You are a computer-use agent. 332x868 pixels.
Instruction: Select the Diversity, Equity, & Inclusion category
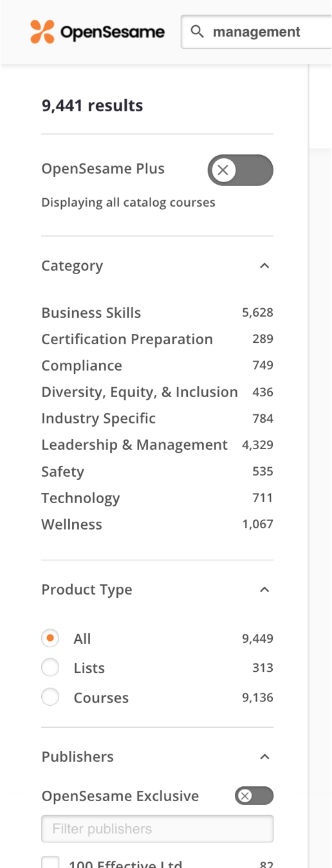[140, 392]
